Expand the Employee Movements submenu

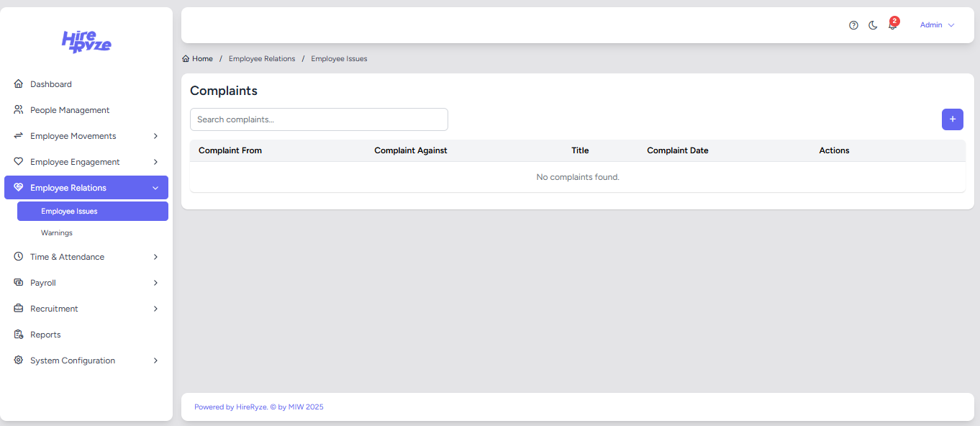click(155, 136)
